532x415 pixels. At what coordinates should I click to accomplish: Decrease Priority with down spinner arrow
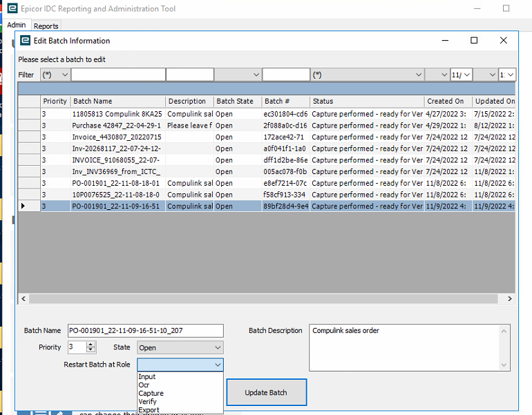point(91,350)
